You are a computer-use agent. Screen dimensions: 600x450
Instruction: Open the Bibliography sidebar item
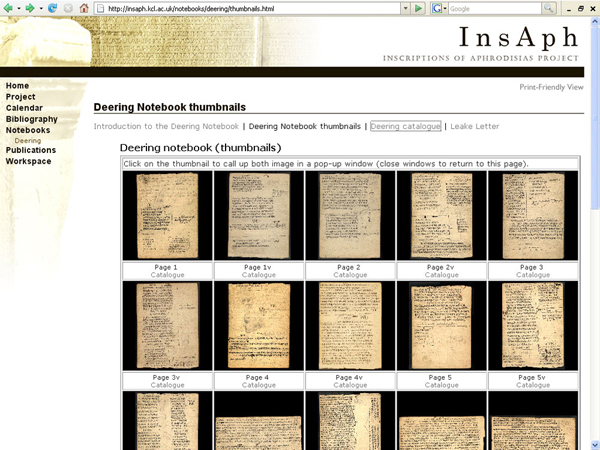tap(31, 119)
